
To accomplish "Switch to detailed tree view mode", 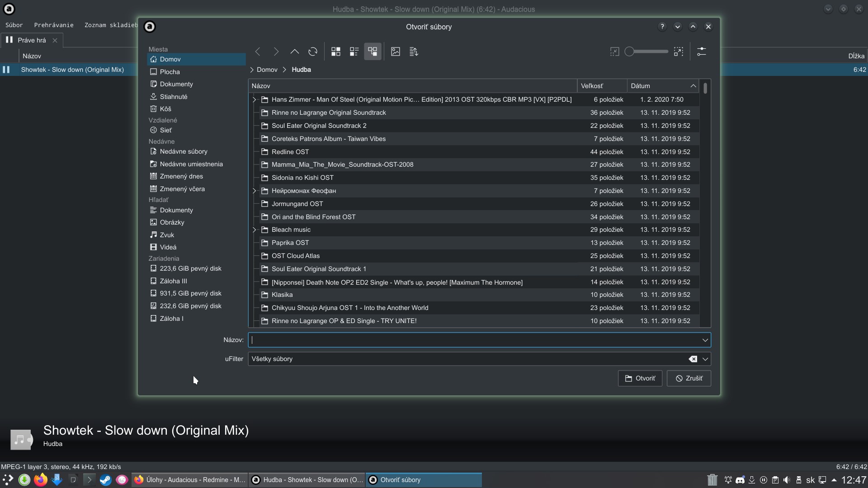I will 373,52.
